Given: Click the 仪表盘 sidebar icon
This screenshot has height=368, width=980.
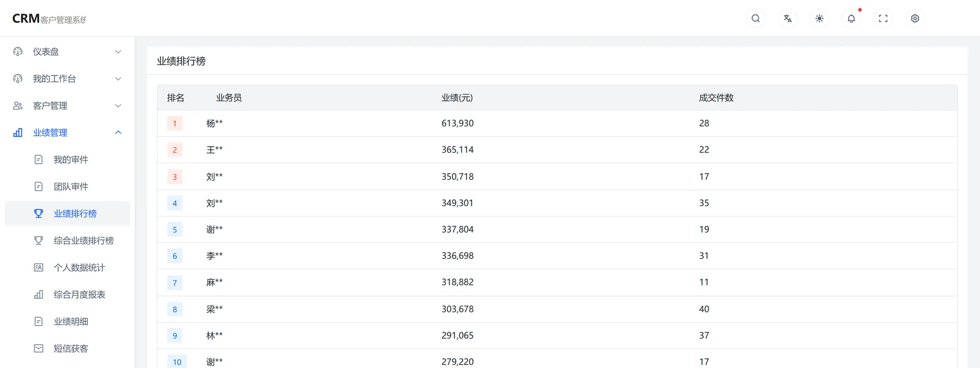Looking at the screenshot, I should (x=18, y=52).
